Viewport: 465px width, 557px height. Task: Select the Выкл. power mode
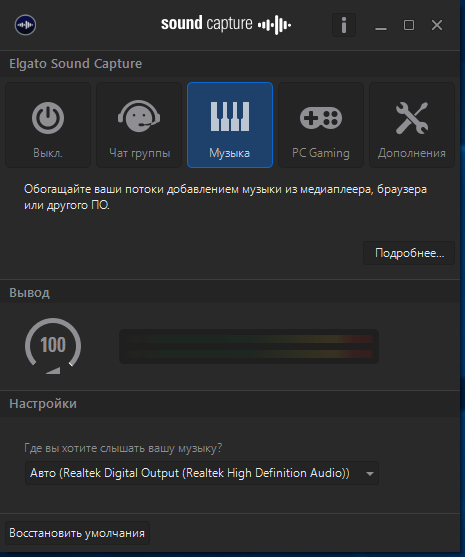(48, 125)
